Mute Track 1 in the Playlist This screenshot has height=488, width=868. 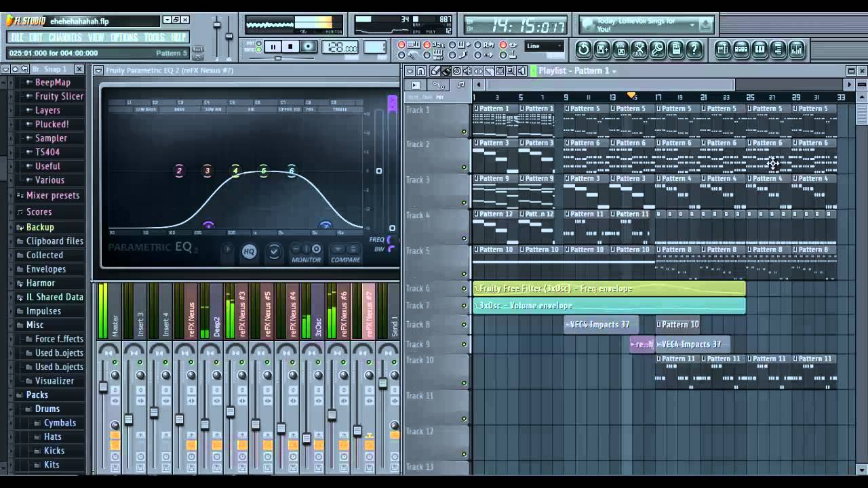coord(464,131)
